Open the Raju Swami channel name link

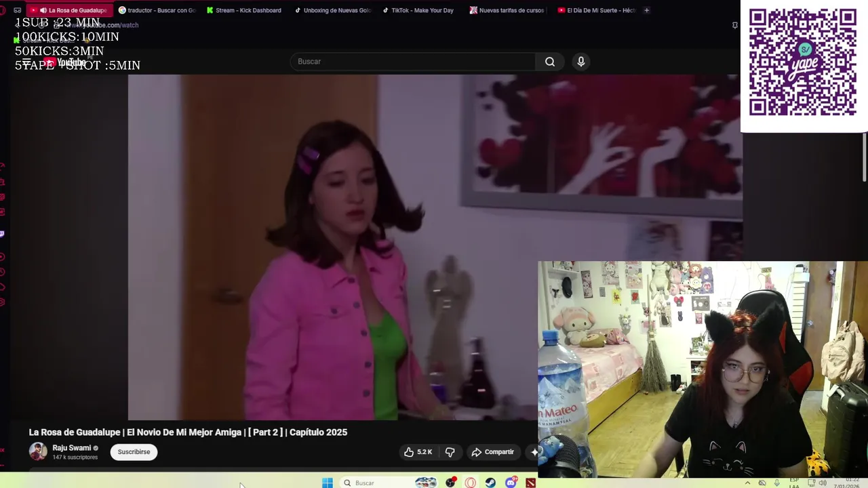71,448
